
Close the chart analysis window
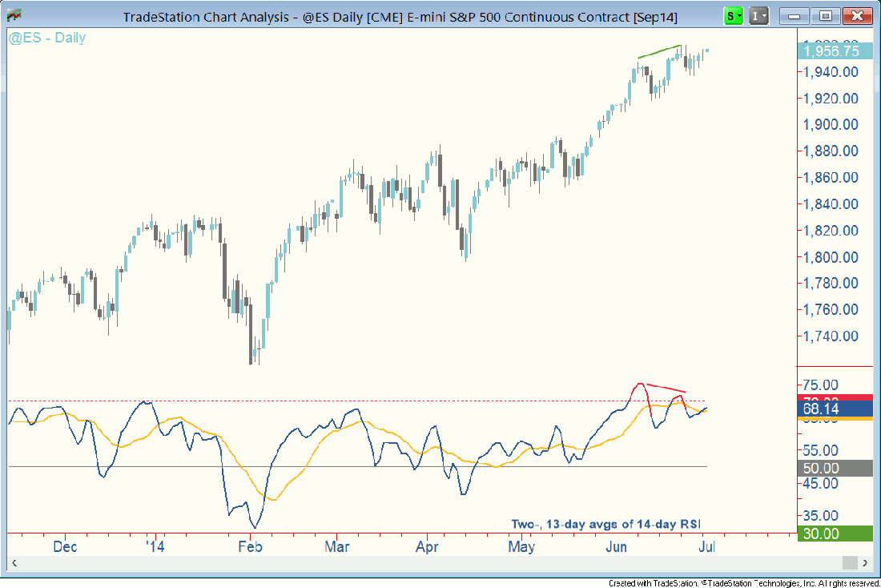(x=857, y=16)
